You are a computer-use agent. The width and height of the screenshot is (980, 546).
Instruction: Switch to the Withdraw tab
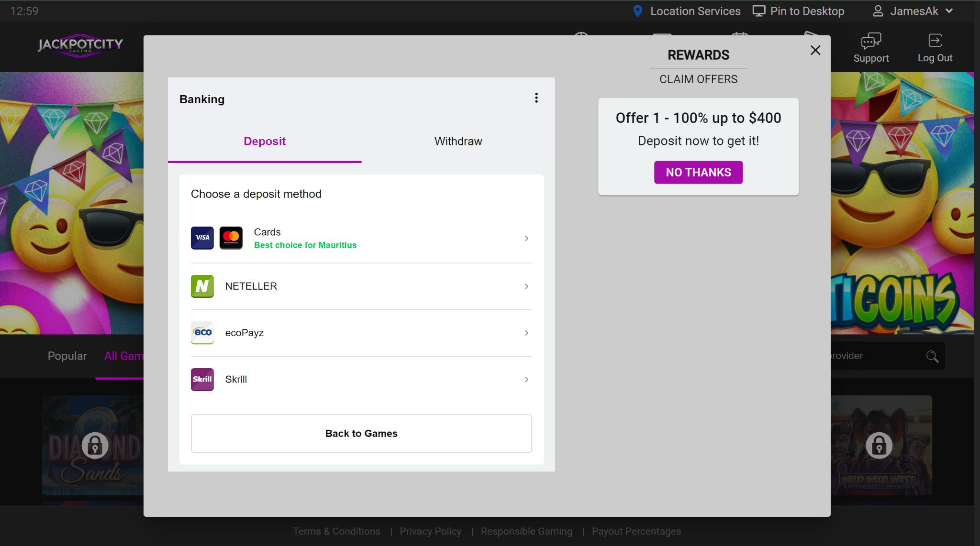(x=458, y=142)
